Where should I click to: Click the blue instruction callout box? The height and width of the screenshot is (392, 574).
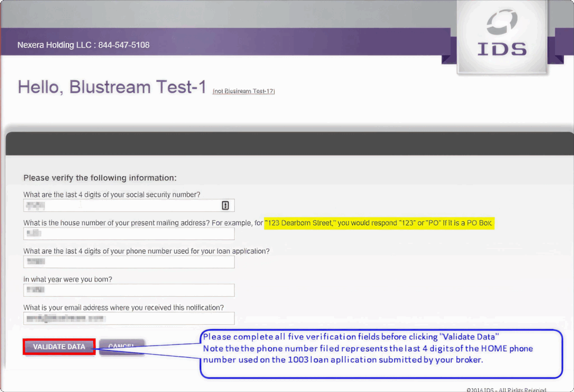tap(381, 354)
